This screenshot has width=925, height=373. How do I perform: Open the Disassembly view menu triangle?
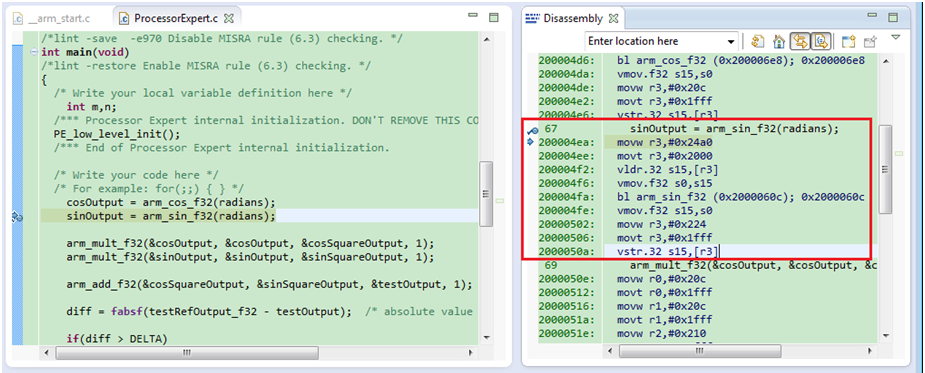896,37
